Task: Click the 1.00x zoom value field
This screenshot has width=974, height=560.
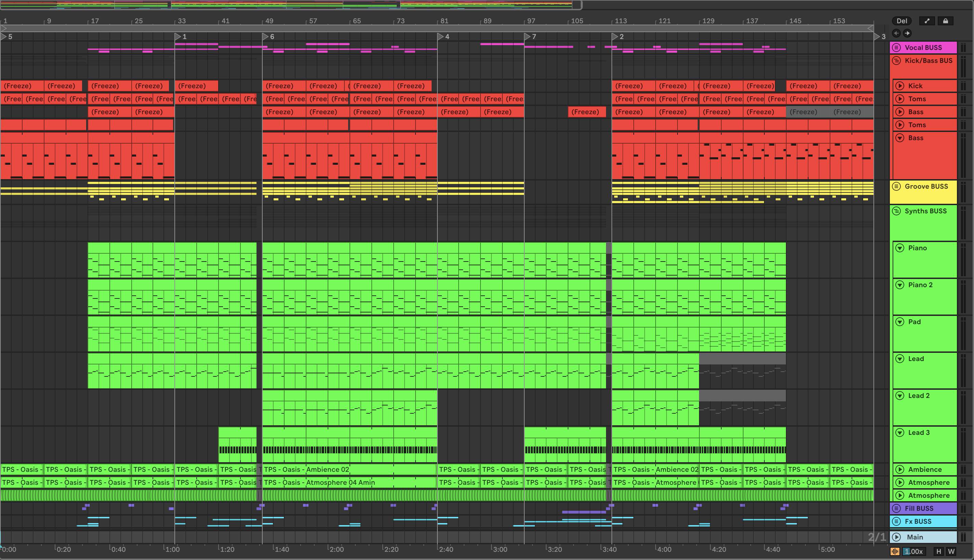Action: click(x=913, y=551)
